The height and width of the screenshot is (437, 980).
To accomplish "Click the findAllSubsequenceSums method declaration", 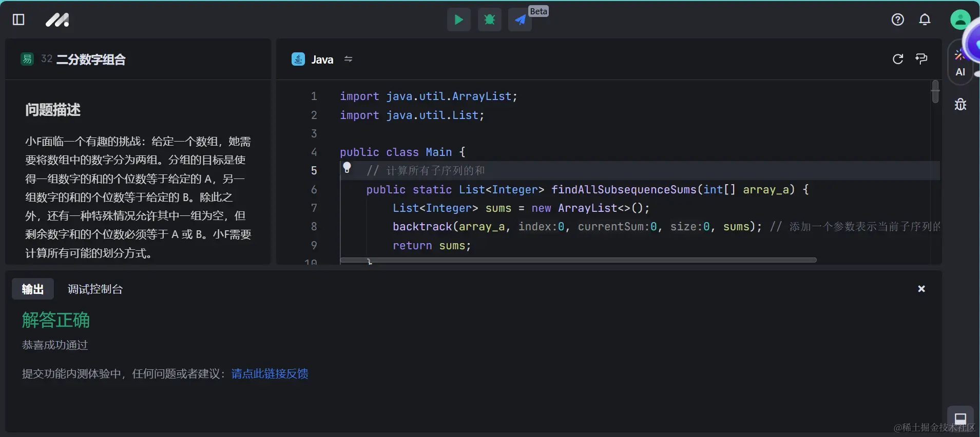I will tap(588, 190).
